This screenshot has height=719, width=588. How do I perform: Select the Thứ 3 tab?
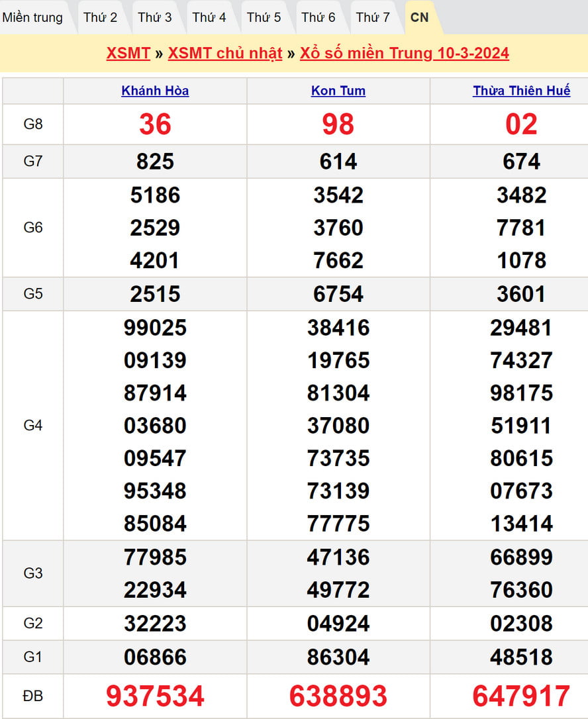point(155,18)
